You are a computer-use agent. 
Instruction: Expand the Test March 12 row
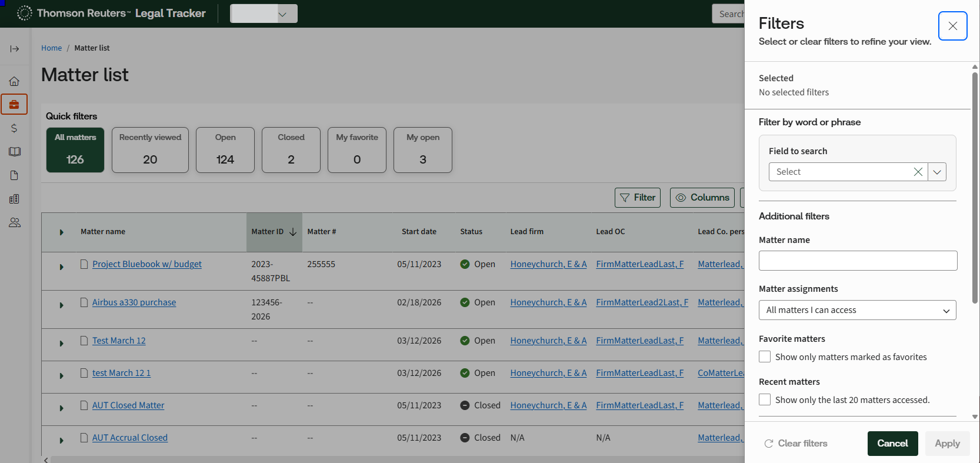pyautogui.click(x=61, y=344)
